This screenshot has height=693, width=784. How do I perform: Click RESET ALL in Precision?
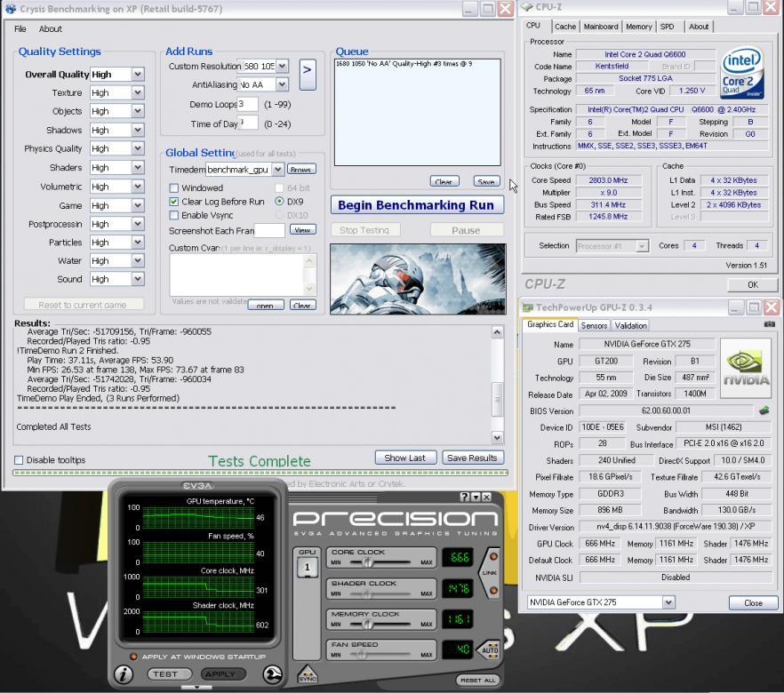[x=478, y=680]
